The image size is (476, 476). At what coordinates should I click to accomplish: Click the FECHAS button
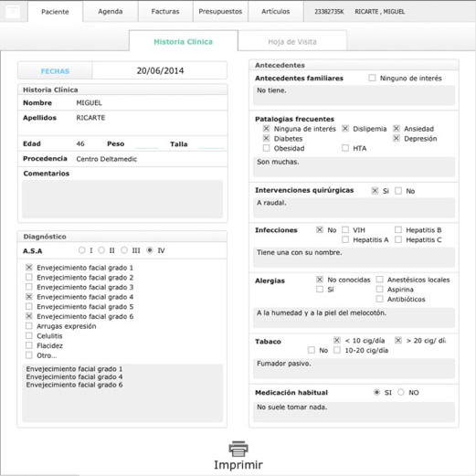(x=55, y=71)
